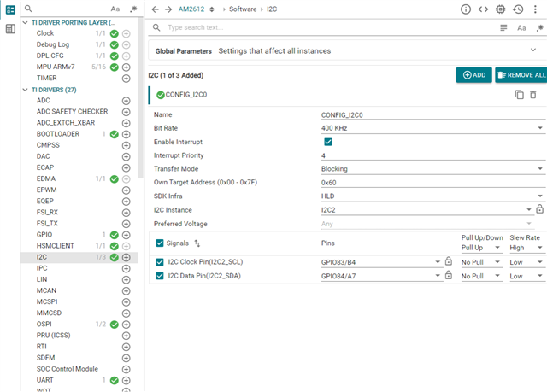
Task: Open the software view sidebar icon
Action: pos(10,9)
